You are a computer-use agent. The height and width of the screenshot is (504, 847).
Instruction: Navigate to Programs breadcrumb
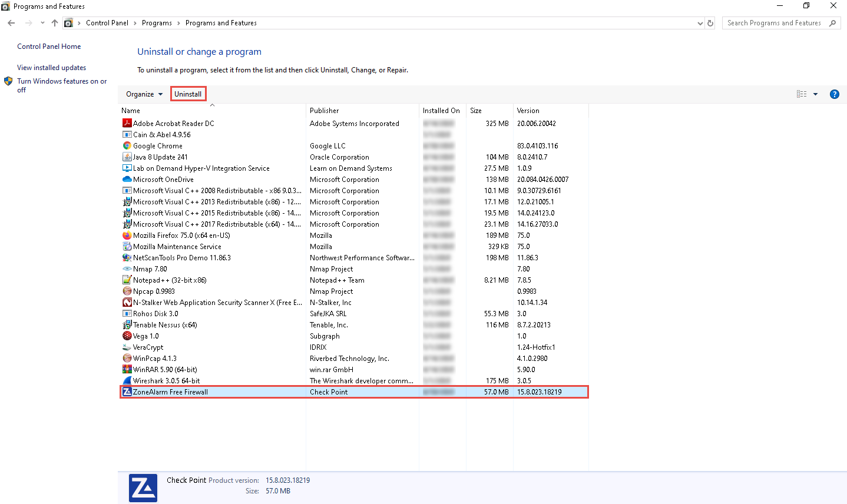[157, 23]
